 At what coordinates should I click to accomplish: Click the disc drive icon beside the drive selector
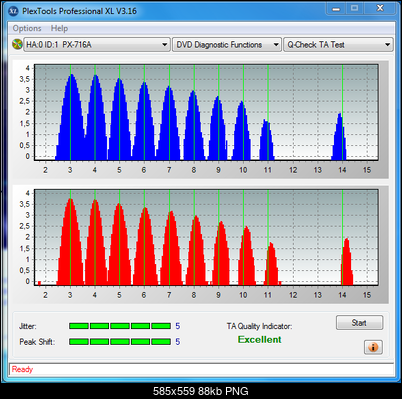click(17, 44)
